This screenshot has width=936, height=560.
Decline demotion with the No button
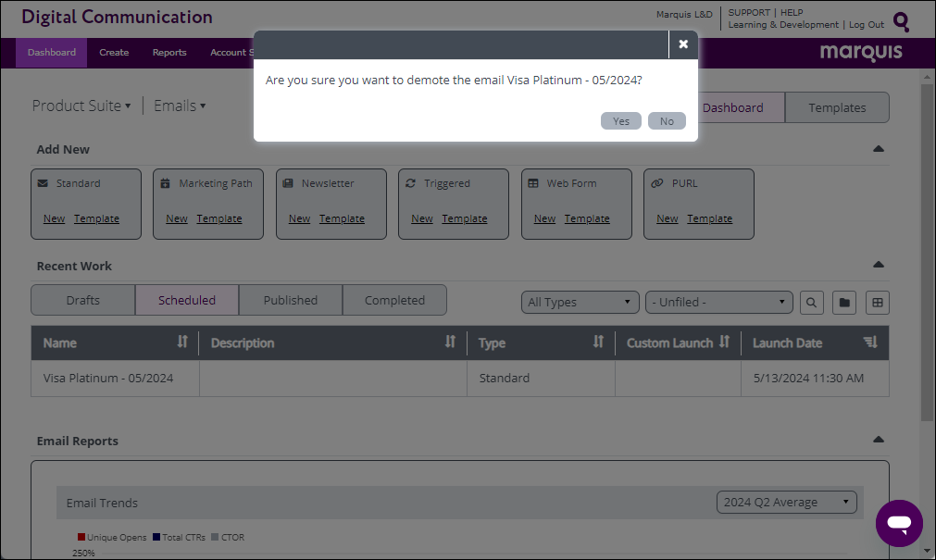point(667,121)
